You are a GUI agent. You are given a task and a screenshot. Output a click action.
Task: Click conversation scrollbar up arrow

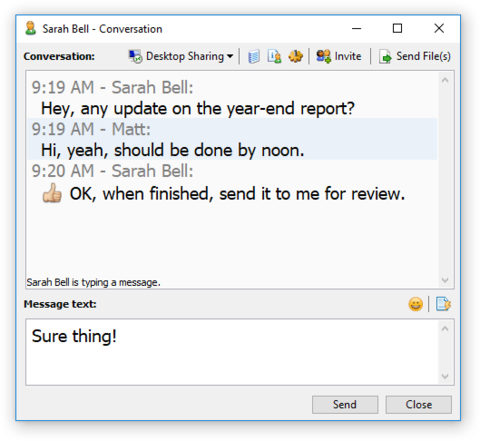point(445,80)
